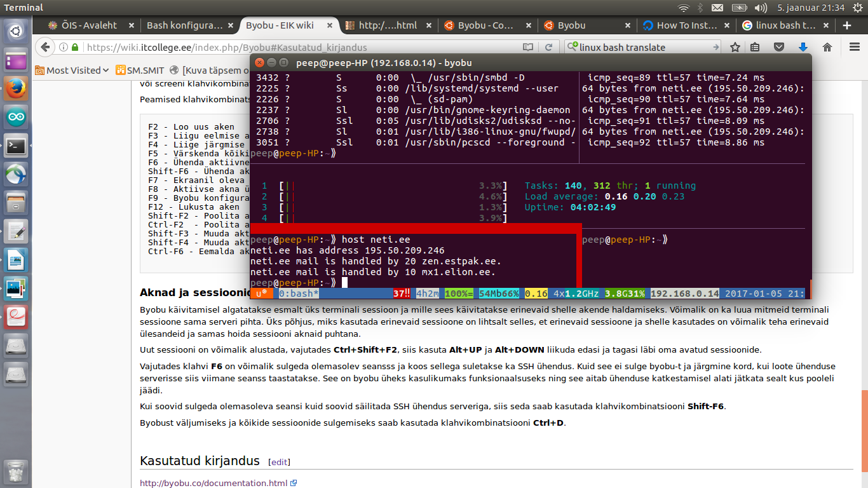Open the battery indicator menu

[x=738, y=8]
